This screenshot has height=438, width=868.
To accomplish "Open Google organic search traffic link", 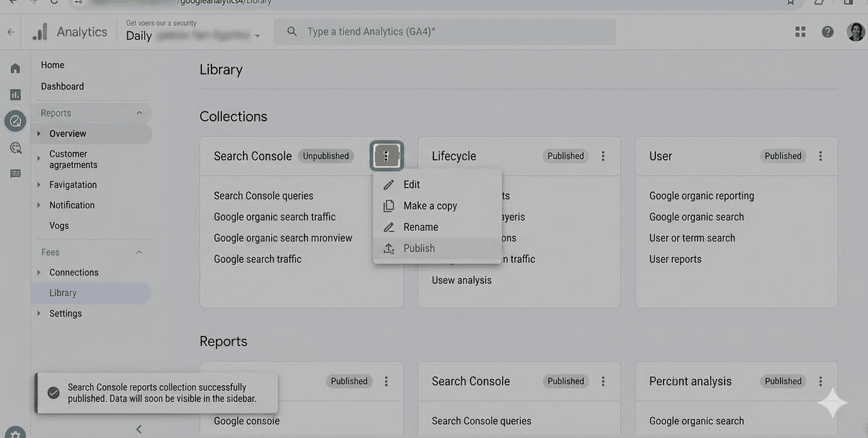I will tap(275, 217).
